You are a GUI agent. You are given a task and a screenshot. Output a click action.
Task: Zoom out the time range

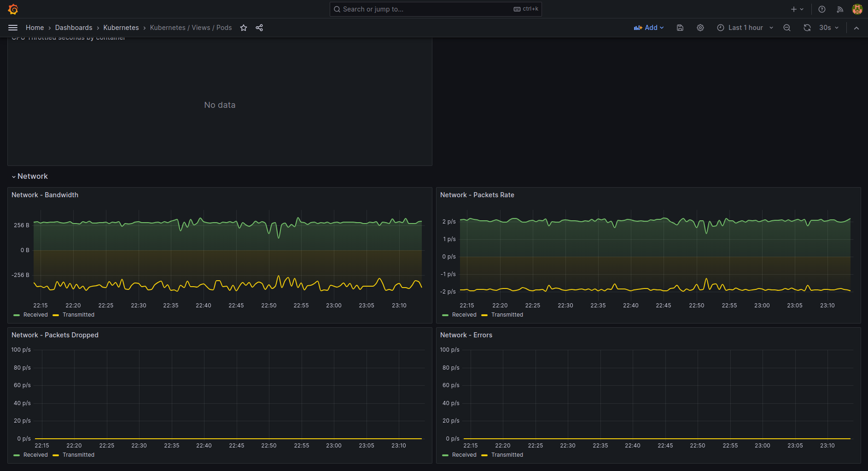click(786, 28)
